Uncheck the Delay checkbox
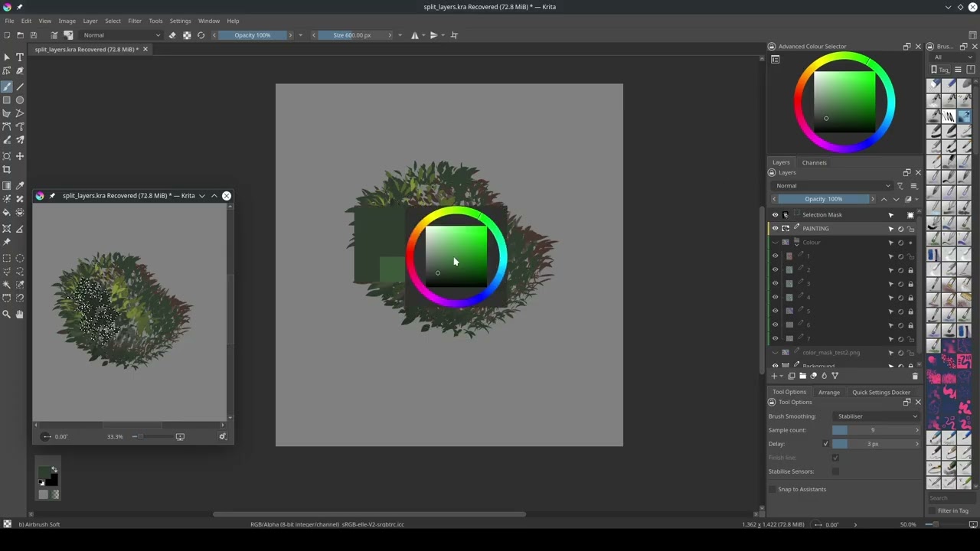 pyautogui.click(x=825, y=444)
